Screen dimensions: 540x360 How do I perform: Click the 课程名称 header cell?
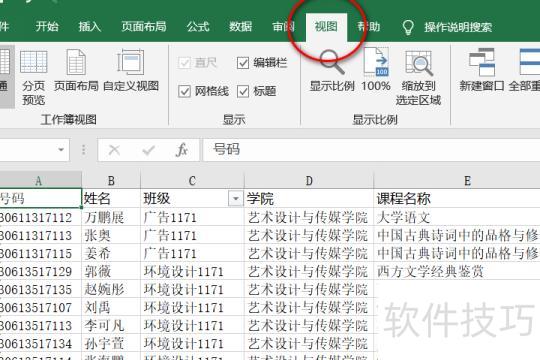tap(457, 199)
